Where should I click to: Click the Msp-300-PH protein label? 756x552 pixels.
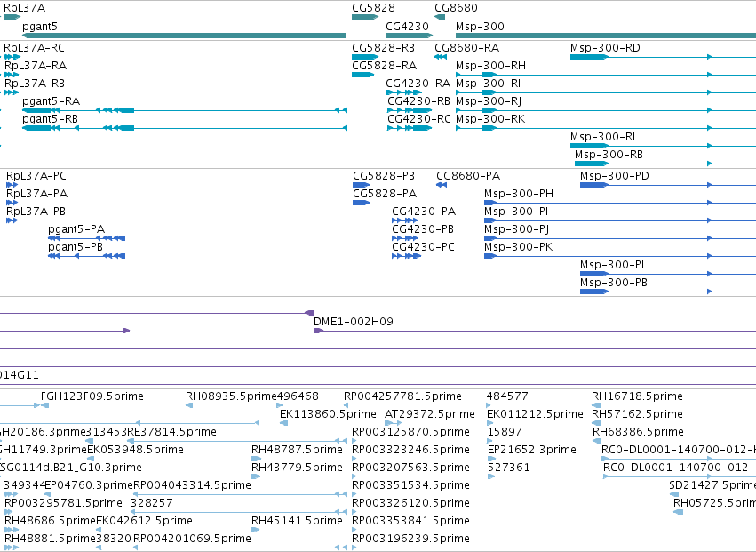[519, 194]
